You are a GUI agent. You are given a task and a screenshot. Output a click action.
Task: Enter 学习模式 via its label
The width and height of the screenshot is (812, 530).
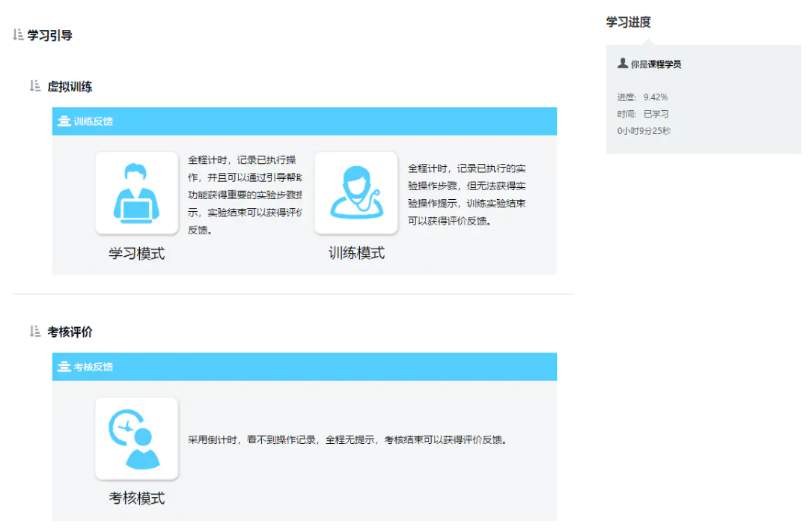(136, 252)
